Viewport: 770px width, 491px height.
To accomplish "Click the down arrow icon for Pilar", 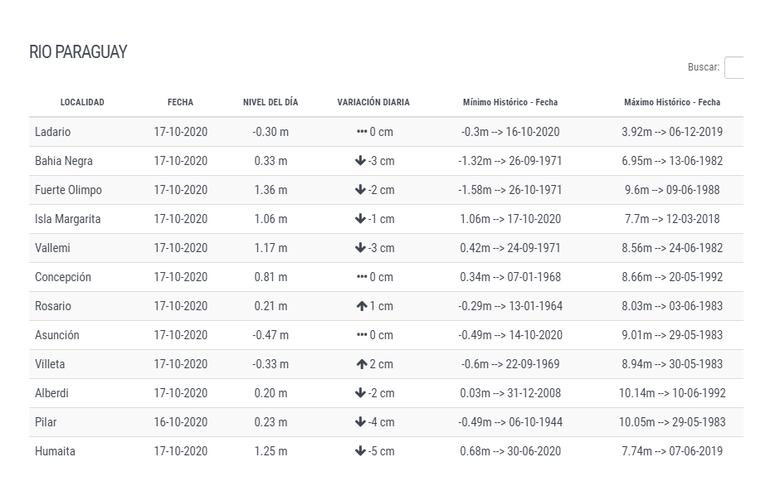I will click(x=360, y=422).
